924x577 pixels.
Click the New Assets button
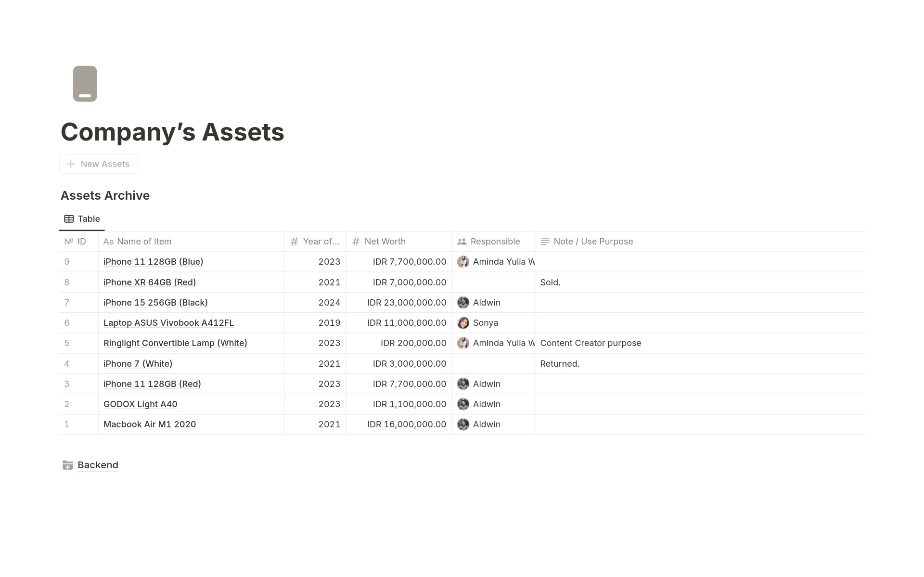pos(98,164)
